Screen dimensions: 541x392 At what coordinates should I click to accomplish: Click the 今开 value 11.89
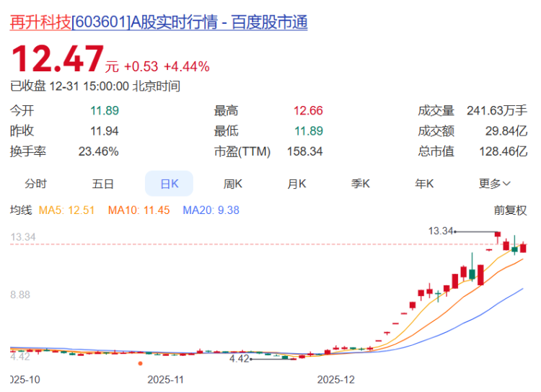[x=105, y=111]
